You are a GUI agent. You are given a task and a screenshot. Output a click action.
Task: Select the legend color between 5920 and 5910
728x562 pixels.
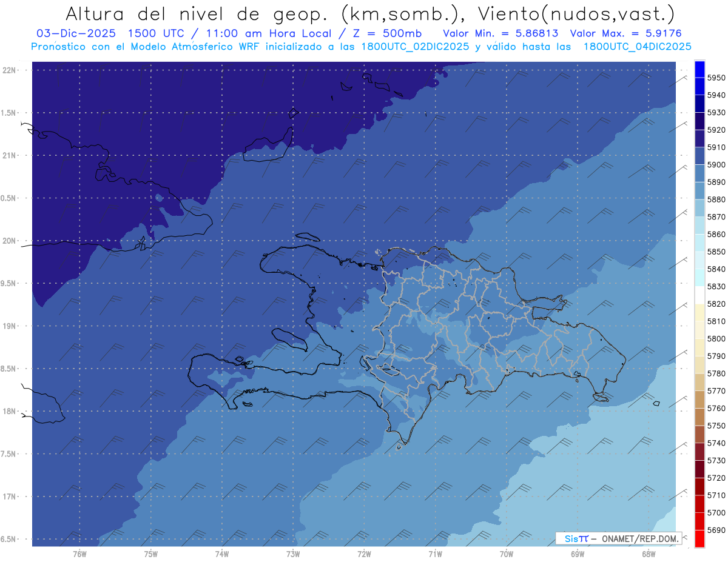click(699, 138)
